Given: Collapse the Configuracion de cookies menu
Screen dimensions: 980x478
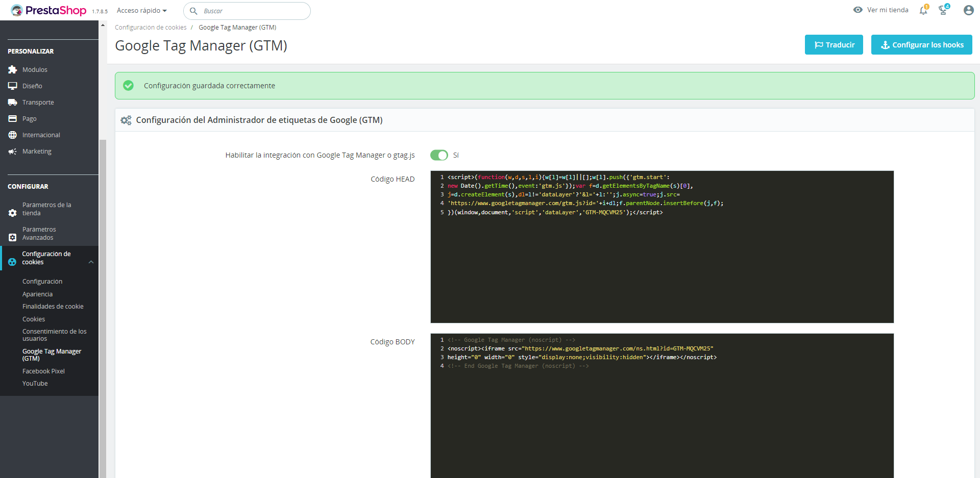Looking at the screenshot, I should point(91,262).
